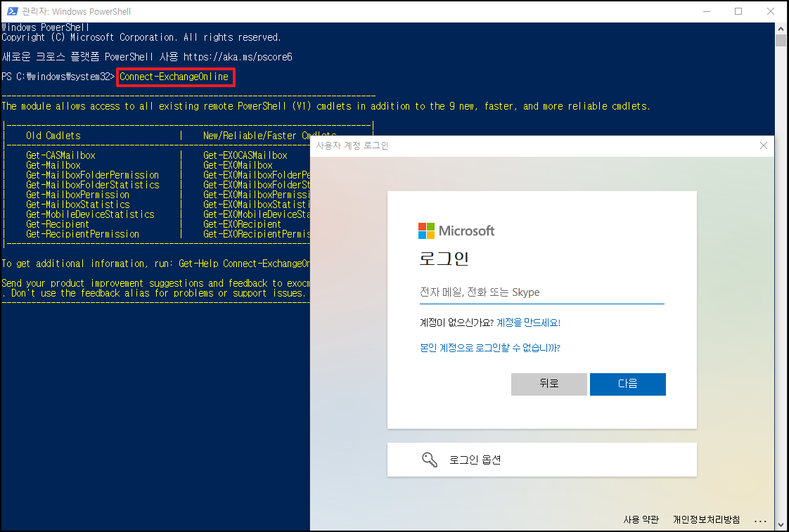Viewport: 789px width, 532px height.
Task: Click the 관리자: Windows PowerShell title text
Action: point(77,11)
